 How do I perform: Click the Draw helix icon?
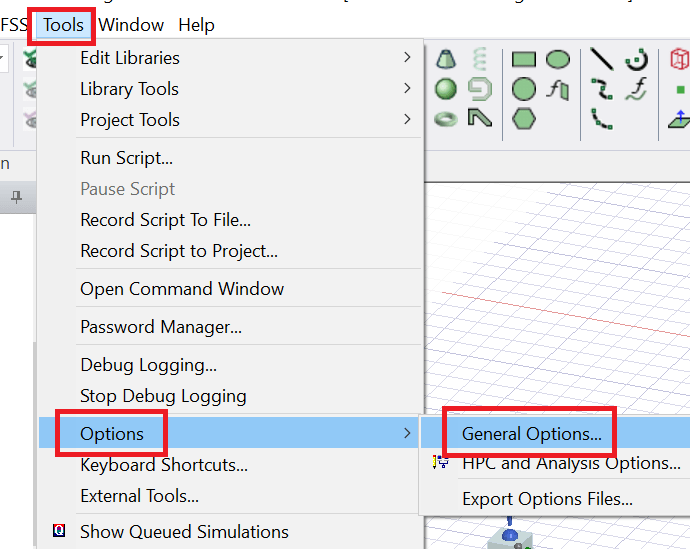[480, 60]
